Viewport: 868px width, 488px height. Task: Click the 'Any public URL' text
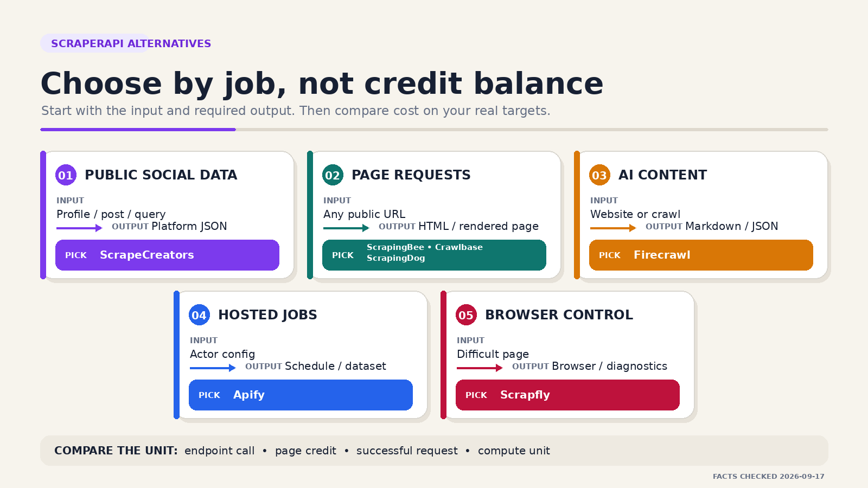(365, 214)
